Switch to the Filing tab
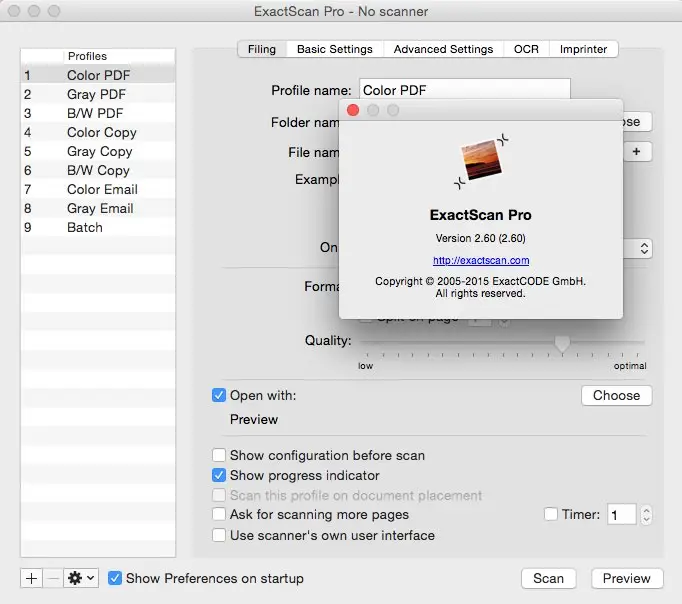The width and height of the screenshot is (682, 604). click(262, 49)
